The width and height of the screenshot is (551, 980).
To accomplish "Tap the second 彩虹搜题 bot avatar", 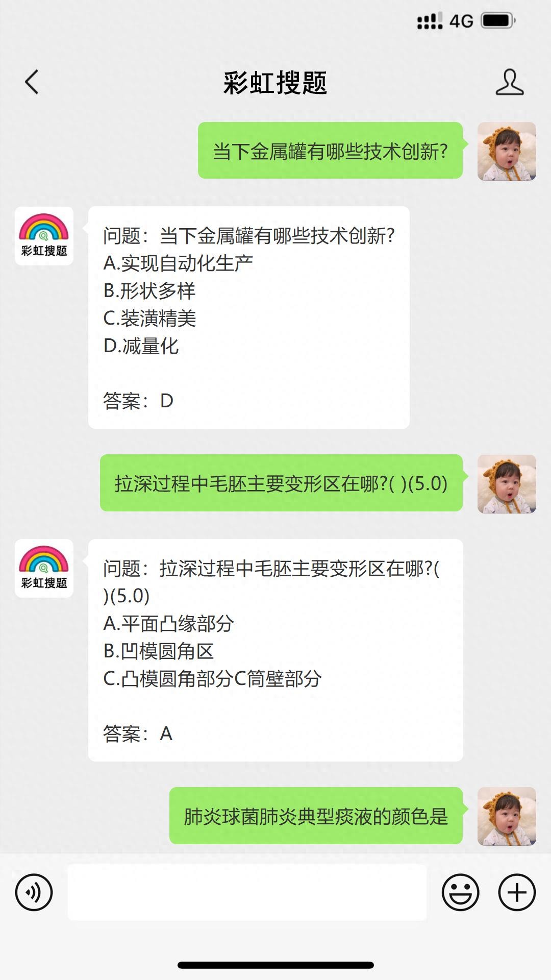I will tap(44, 568).
